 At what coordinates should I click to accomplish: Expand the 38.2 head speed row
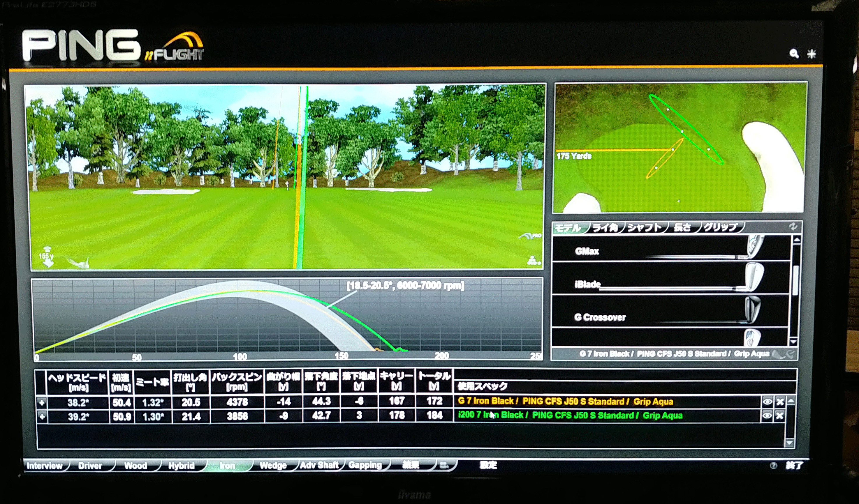[42, 402]
